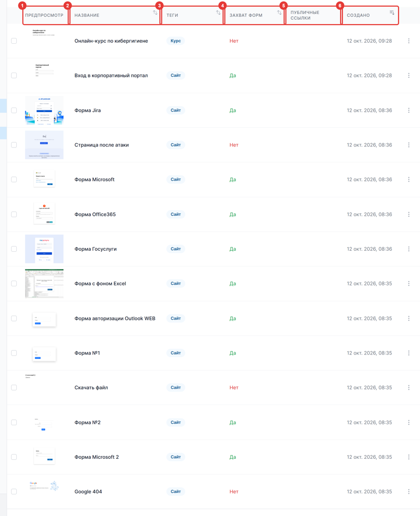Check the box next to Форма Microsoft
Viewport: 420px width, 516px height.
tap(14, 179)
